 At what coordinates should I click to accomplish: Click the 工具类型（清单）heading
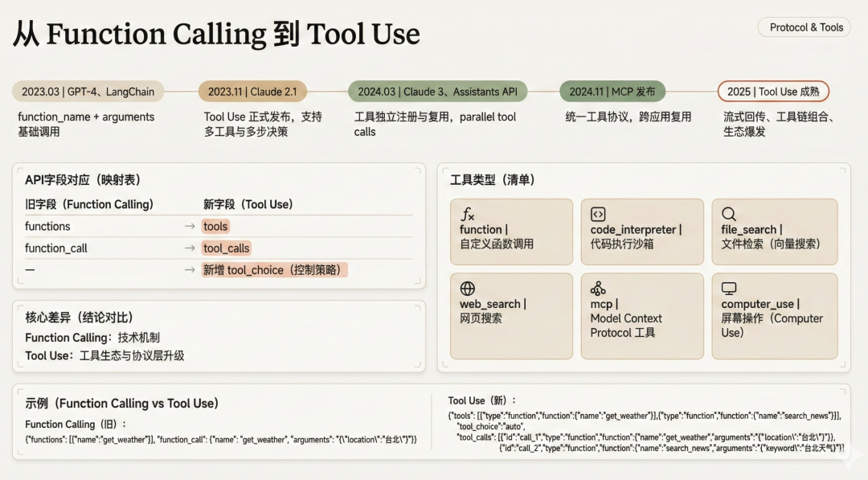tap(492, 180)
